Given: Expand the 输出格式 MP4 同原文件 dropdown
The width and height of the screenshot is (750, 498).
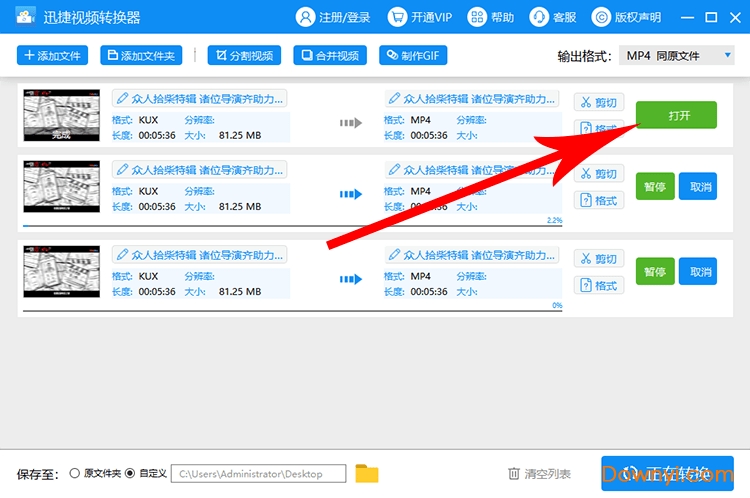Looking at the screenshot, I should pyautogui.click(x=676, y=55).
